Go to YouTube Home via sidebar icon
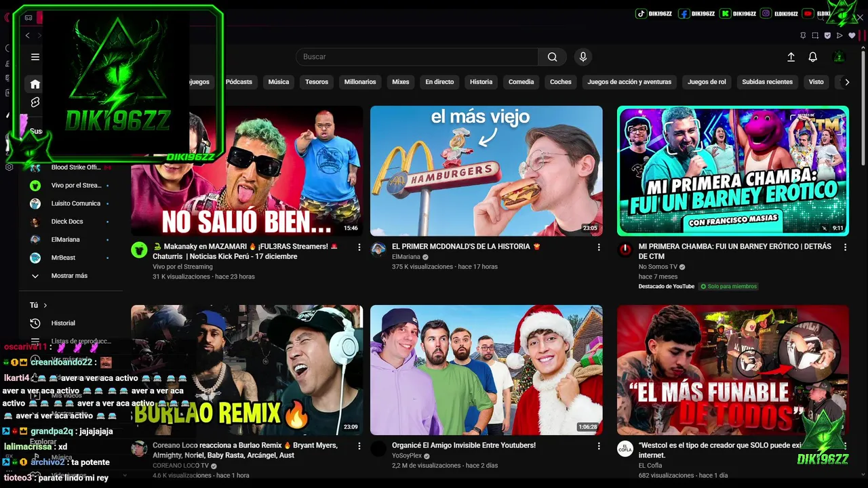Image resolution: width=868 pixels, height=488 pixels. [x=35, y=84]
